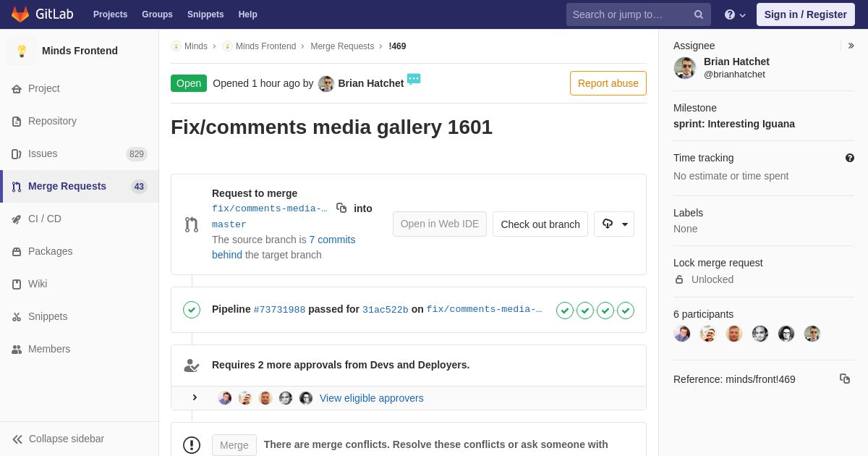Copy the merge request reference
This screenshot has height=456, width=868.
click(x=844, y=379)
